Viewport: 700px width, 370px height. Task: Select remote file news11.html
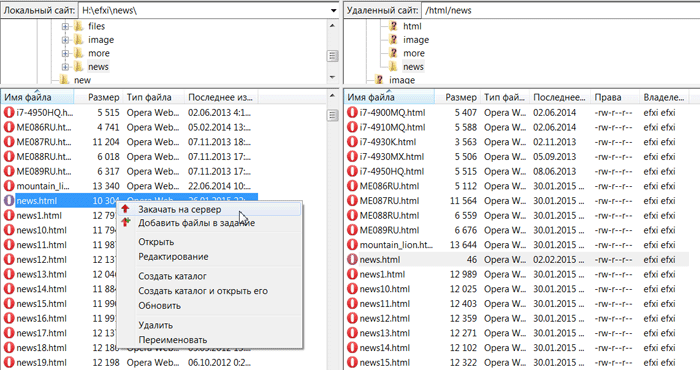385,303
